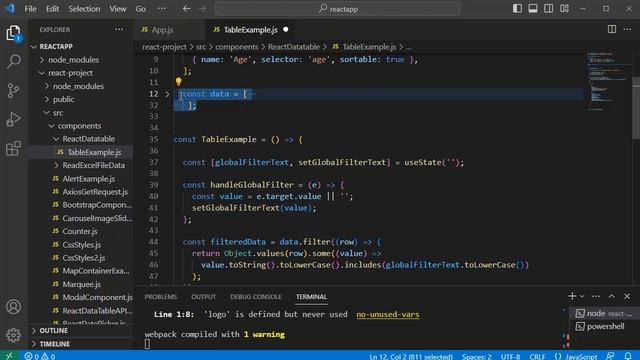Open the remote window status bar icon

[x=9, y=356]
